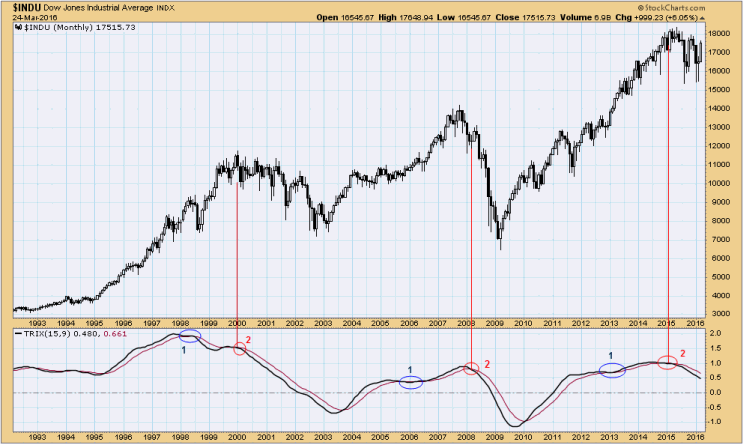
Task: Click the blue ellipse marked 1 near 1998
Action: [190, 336]
